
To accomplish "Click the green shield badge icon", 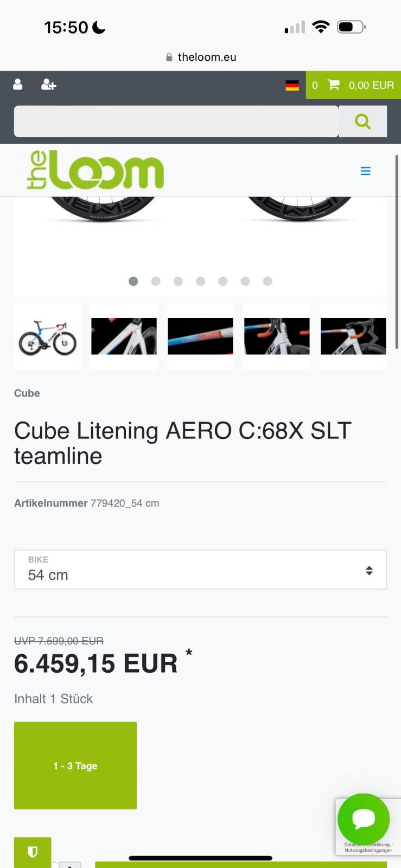I will pos(33,852).
